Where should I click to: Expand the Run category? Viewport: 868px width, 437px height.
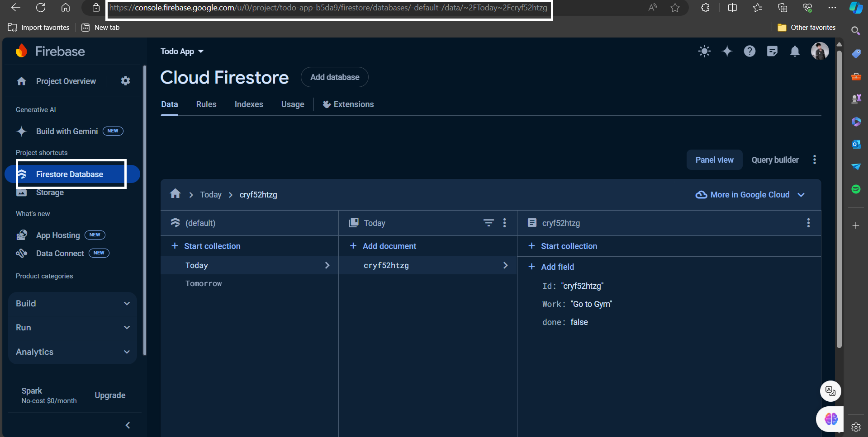tap(72, 328)
